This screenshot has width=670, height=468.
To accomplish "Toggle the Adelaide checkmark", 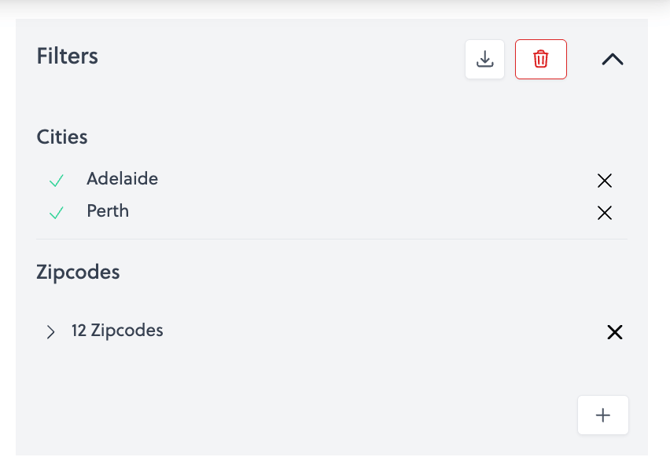I will (x=57, y=181).
